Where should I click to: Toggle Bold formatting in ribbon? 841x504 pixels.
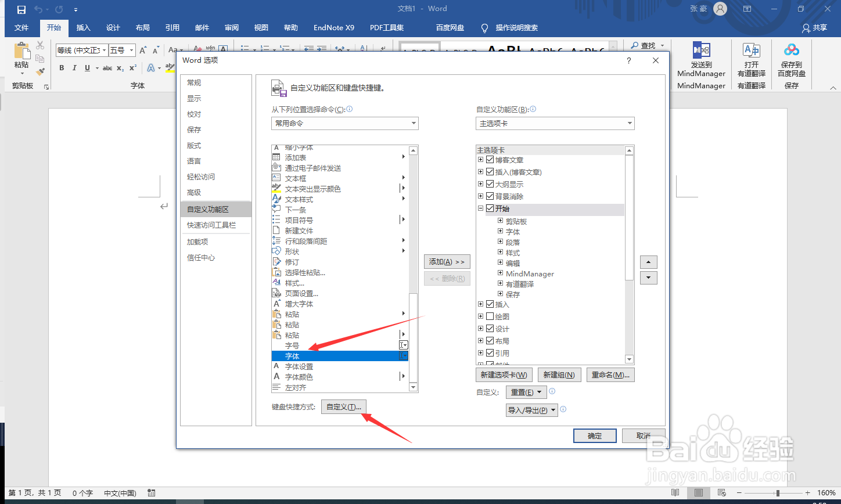(62, 68)
